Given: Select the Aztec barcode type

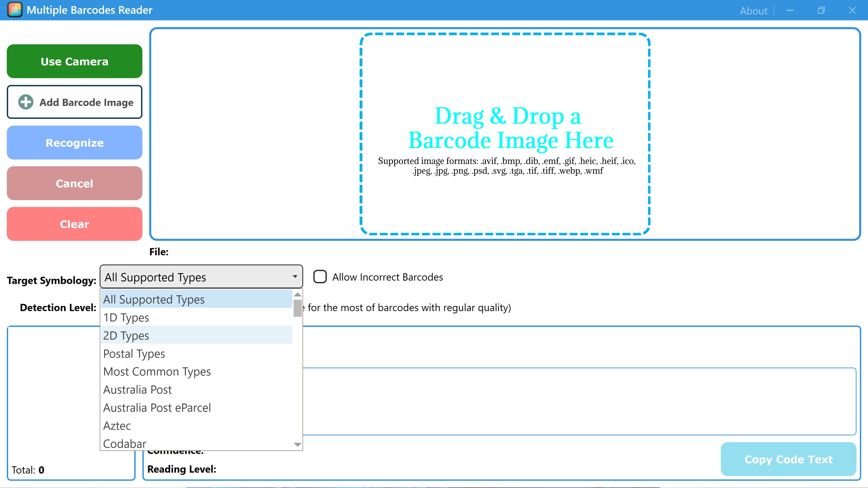Looking at the screenshot, I should (117, 425).
